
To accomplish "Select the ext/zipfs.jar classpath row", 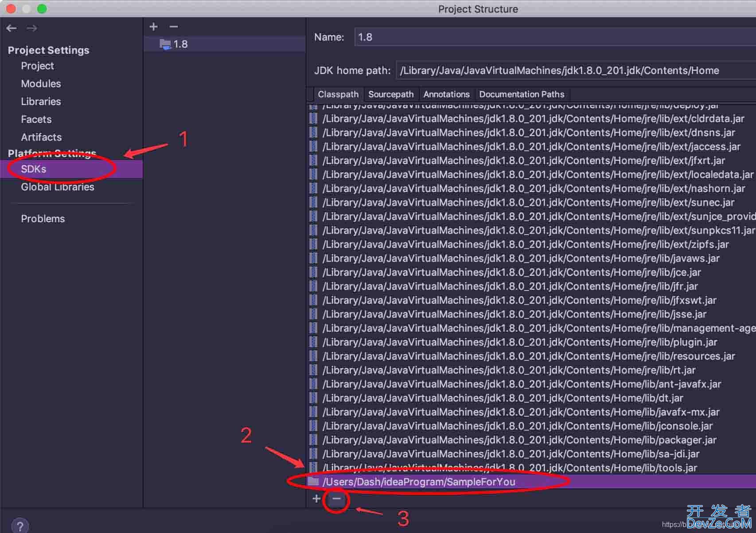I will tap(532, 244).
